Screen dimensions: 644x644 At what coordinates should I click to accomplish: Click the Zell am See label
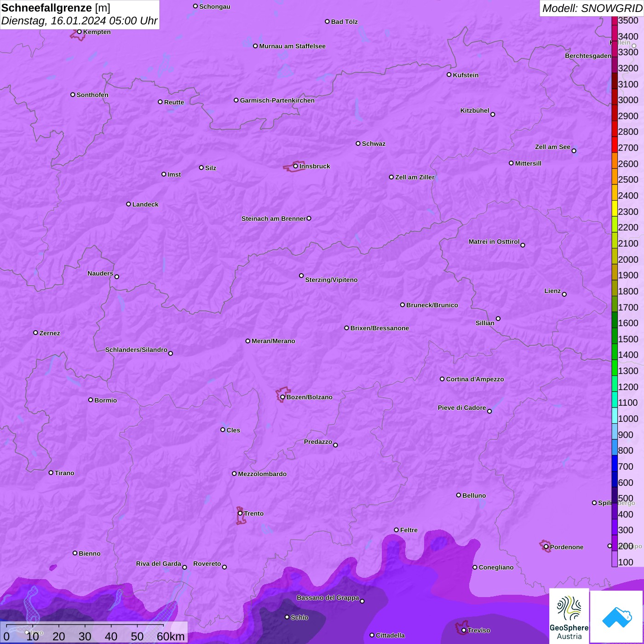552,147
